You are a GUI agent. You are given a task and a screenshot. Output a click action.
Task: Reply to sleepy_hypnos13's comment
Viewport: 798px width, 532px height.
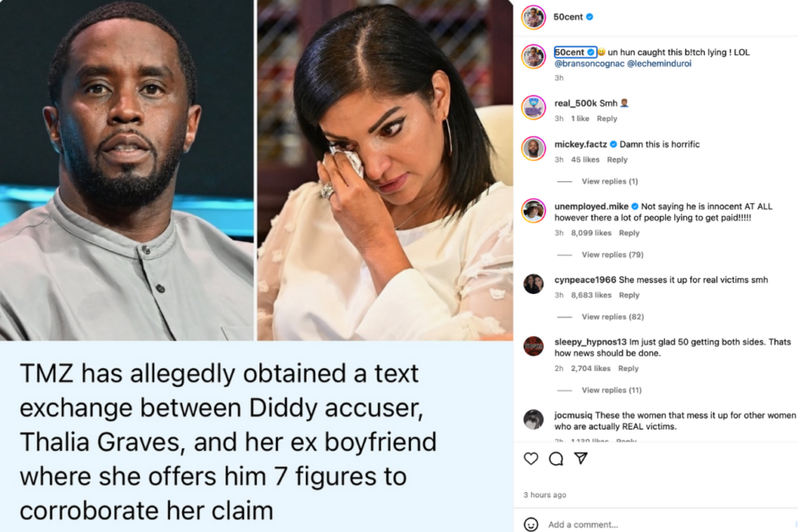[628, 369]
